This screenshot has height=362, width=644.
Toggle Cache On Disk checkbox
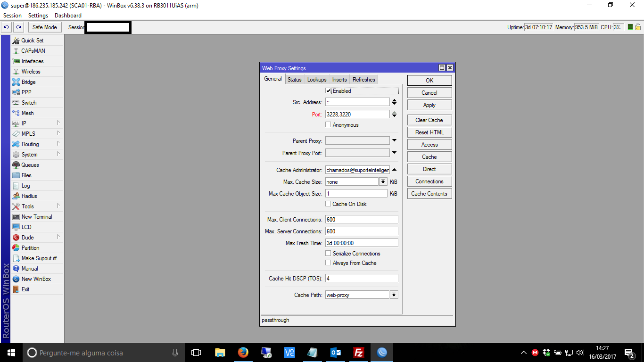(x=329, y=204)
